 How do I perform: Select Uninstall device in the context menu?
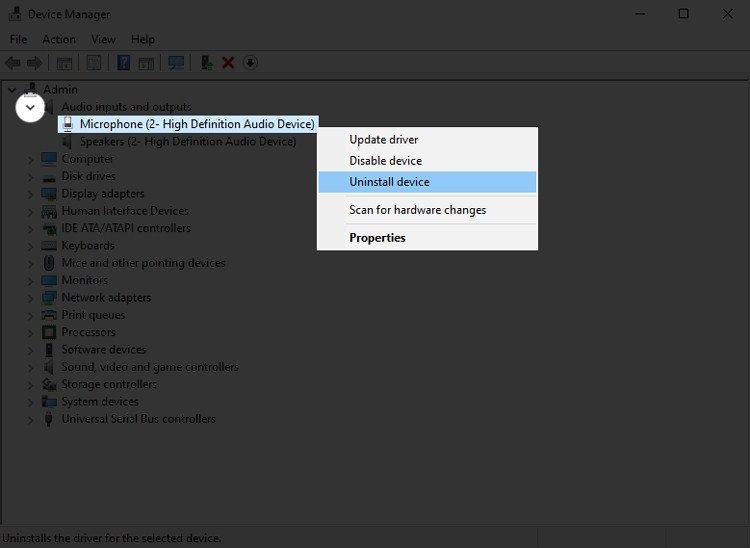tap(427, 182)
